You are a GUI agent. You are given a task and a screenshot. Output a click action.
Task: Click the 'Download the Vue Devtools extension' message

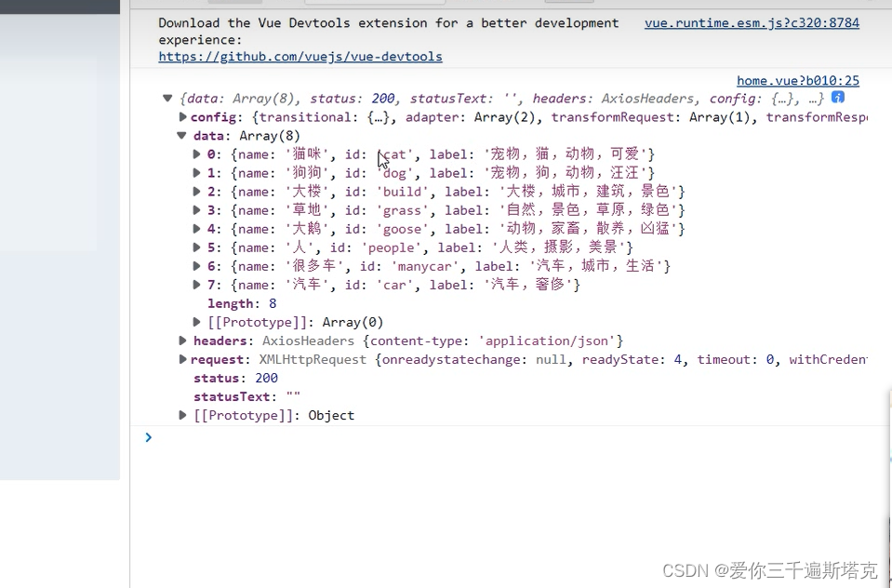(x=389, y=32)
